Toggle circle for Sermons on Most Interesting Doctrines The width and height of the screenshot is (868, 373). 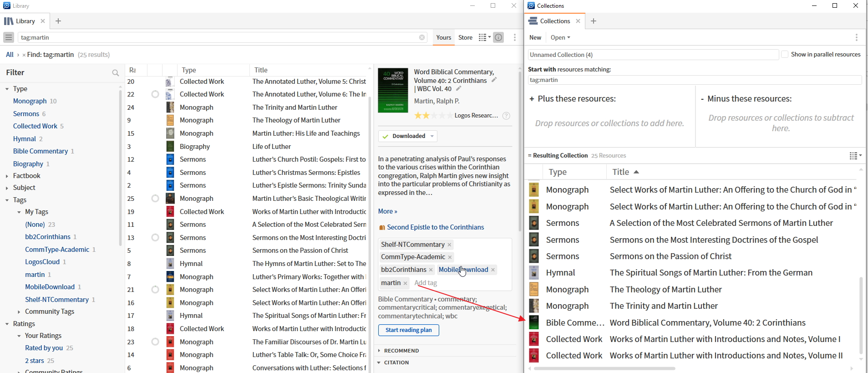tap(155, 238)
